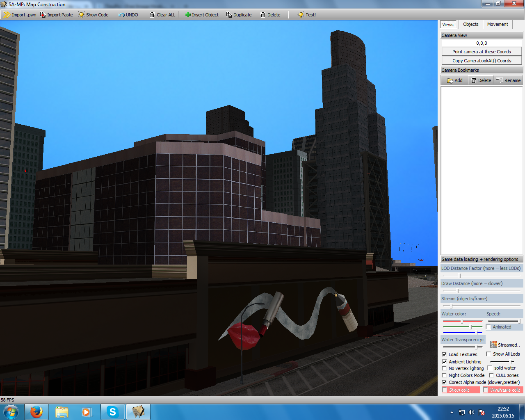Launch Firefox from the taskbar
This screenshot has height=420, width=525.
37,412
